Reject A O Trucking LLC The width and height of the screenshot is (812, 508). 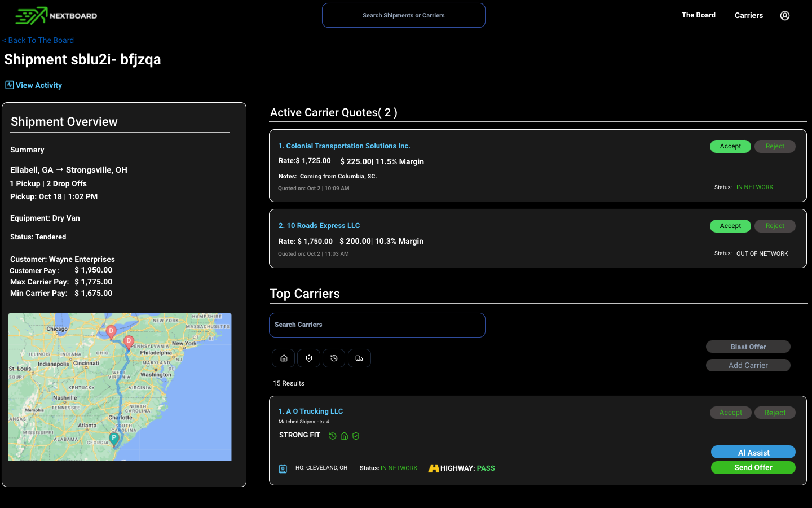775,413
